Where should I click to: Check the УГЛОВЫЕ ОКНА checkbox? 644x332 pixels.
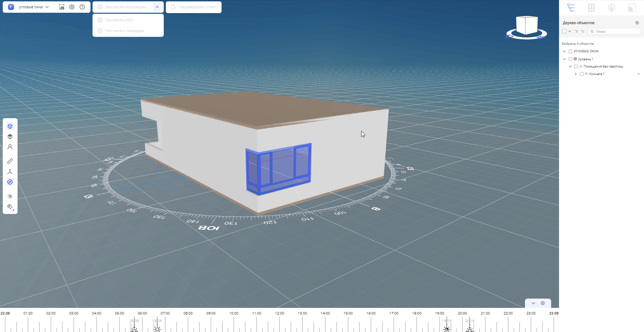tap(570, 51)
